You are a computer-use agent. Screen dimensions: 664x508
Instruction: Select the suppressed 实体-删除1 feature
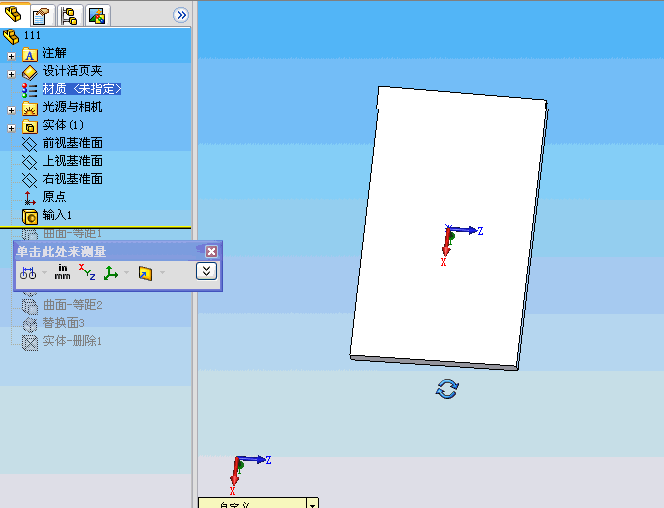[72, 341]
